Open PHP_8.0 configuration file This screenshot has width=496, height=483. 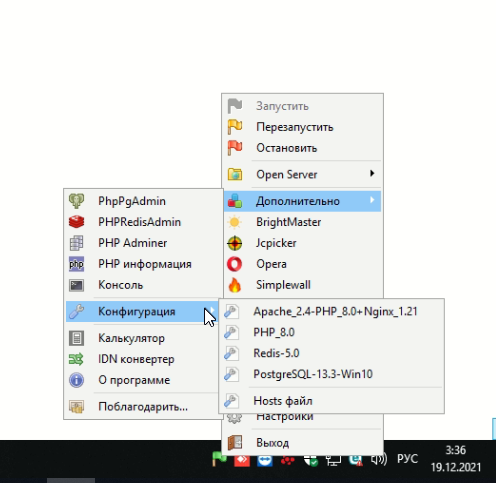(331, 332)
